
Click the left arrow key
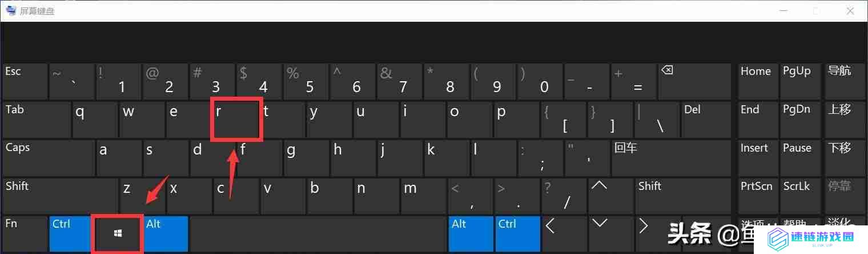tap(564, 233)
